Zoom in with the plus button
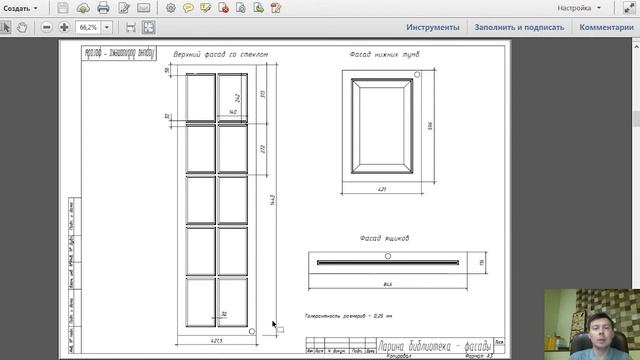Screen dimensions: 640x360 64,27
